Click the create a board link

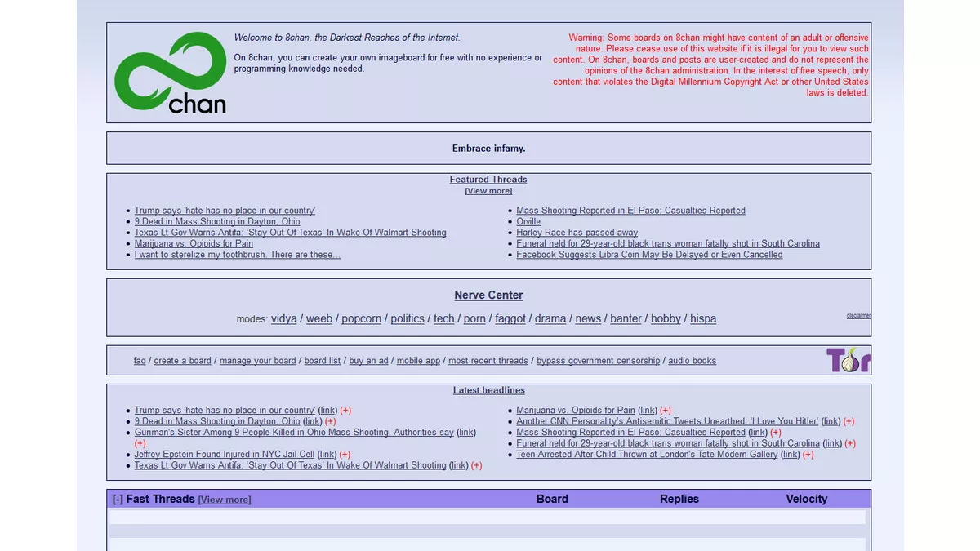click(183, 361)
